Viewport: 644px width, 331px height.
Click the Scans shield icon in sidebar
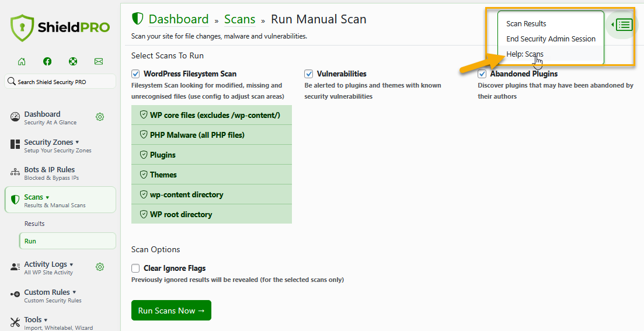point(15,200)
